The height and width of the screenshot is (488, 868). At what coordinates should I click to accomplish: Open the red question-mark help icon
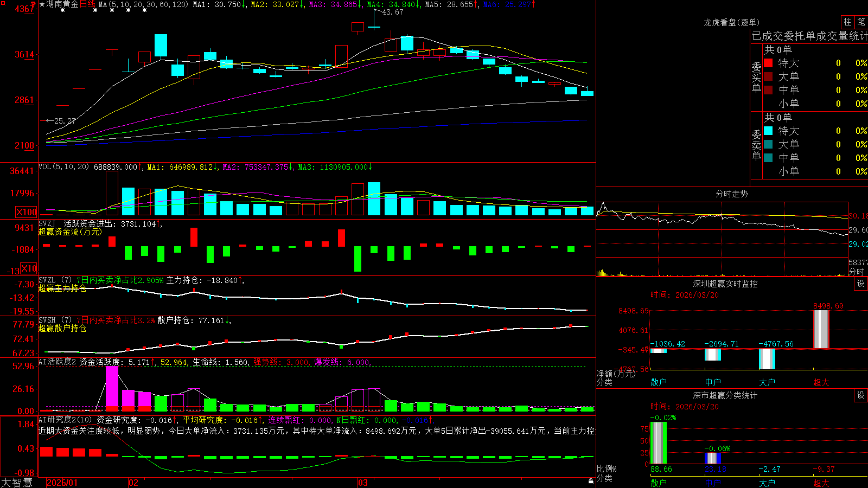34,4
